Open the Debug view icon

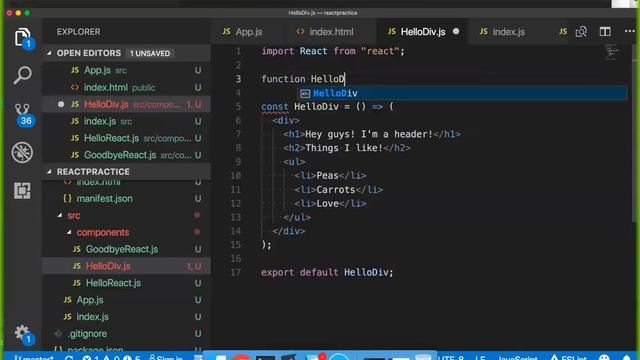(22, 153)
